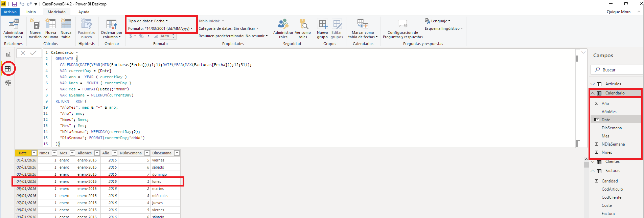This screenshot has width=644, height=218.
Task: Select the AñoMes field in Campos
Action: click(609, 112)
